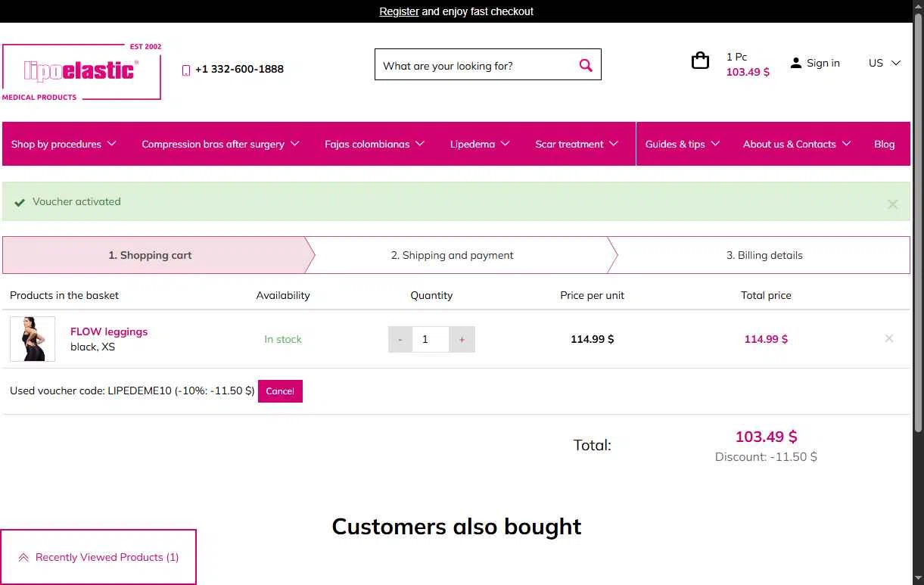Click the 'In stock' availability text
The width and height of the screenshot is (924, 585).
pyautogui.click(x=283, y=339)
